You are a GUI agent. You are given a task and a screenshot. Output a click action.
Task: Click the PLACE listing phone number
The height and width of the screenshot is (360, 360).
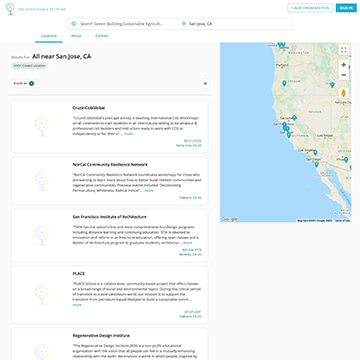(x=193, y=312)
